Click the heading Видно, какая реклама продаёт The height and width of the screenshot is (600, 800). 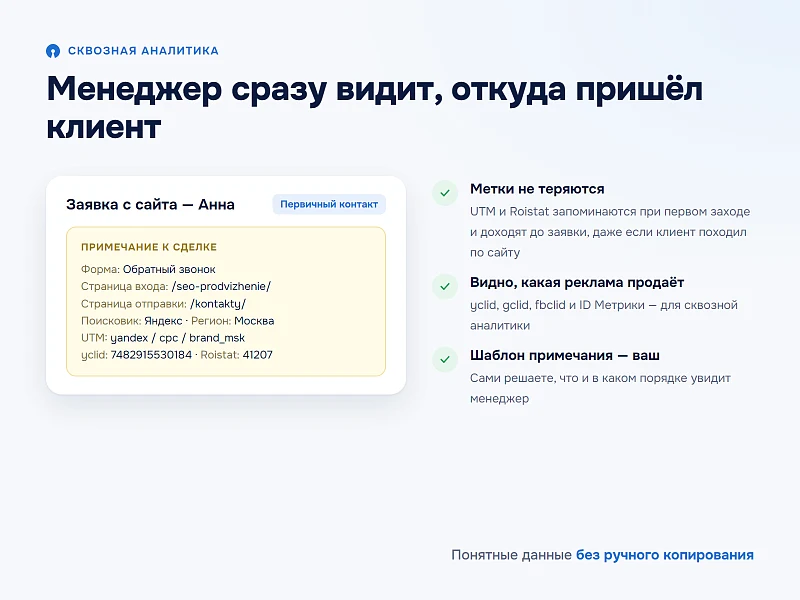point(577,282)
